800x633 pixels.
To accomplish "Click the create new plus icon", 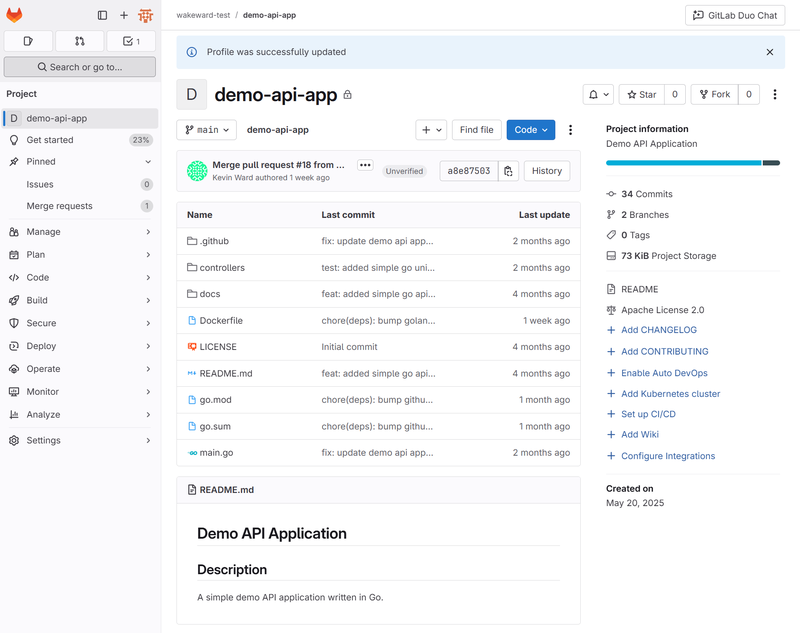I will pos(124,15).
